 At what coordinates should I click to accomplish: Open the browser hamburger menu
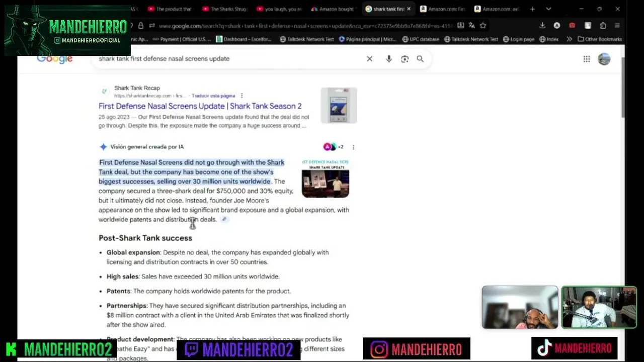pos(617,26)
